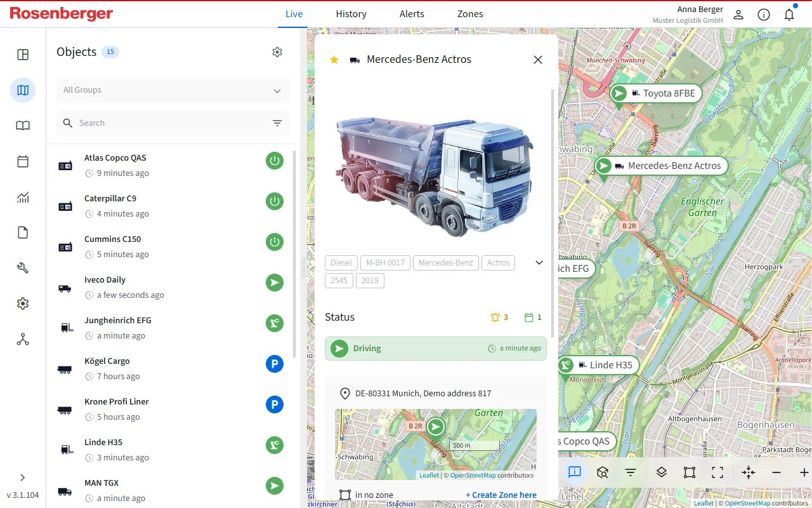Open the All Groups dropdown
The height and width of the screenshot is (508, 812).
tap(173, 90)
